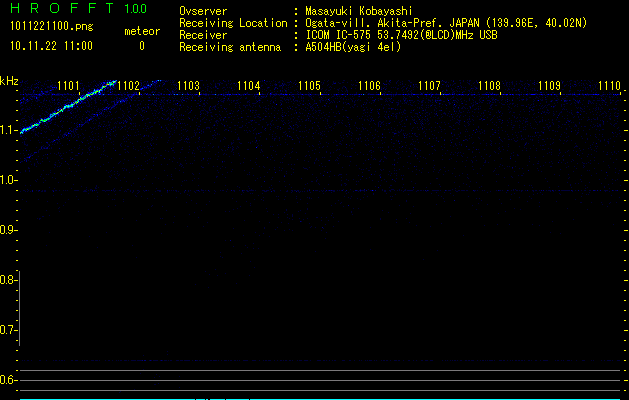This screenshot has width=629, height=400.
Task: Click the 1108 time axis label
Action: [489, 85]
